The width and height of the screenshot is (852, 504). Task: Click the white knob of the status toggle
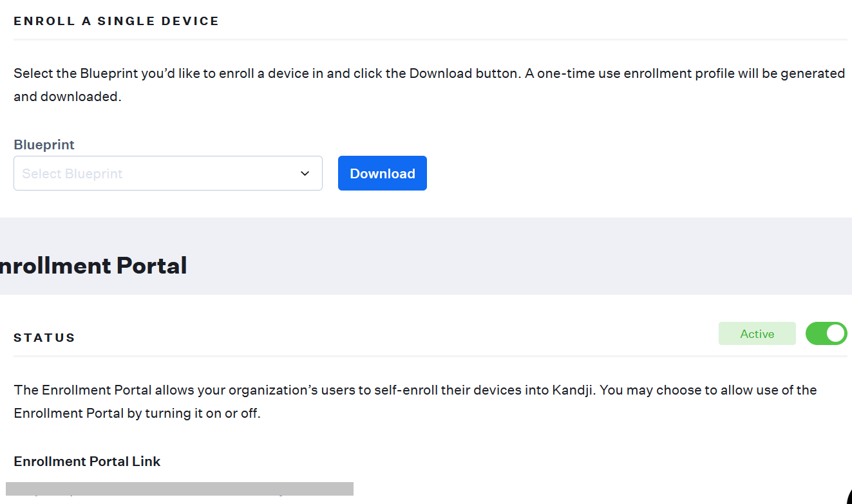835,333
